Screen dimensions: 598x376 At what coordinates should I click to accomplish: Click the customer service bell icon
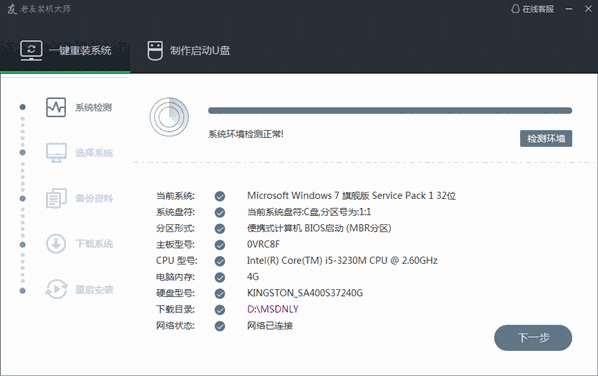coord(515,9)
